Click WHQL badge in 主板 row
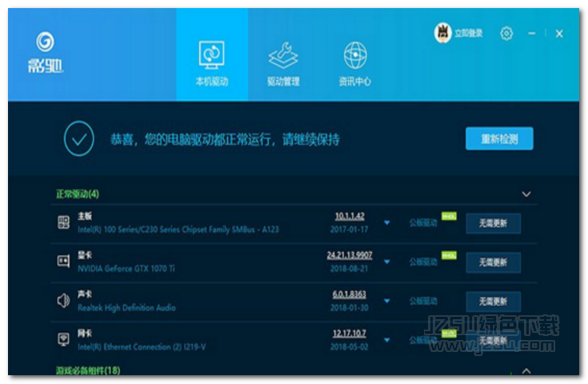The width and height of the screenshot is (588, 384). pos(449,216)
